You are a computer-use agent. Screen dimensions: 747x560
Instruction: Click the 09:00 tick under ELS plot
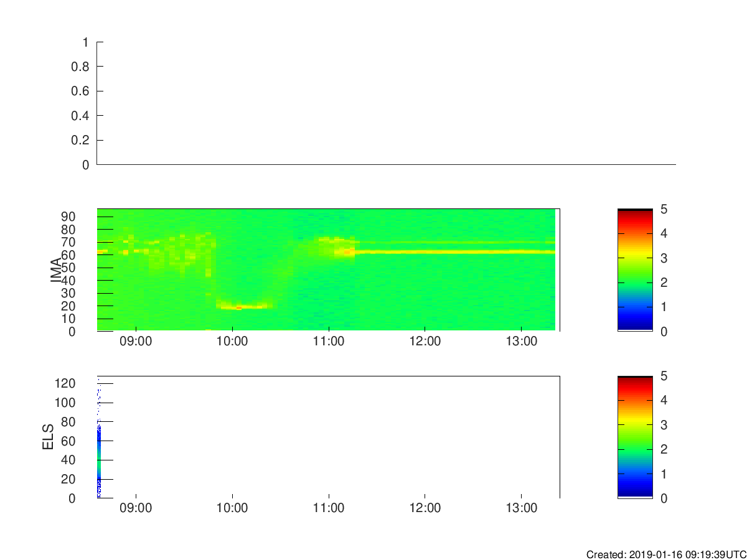(136, 508)
